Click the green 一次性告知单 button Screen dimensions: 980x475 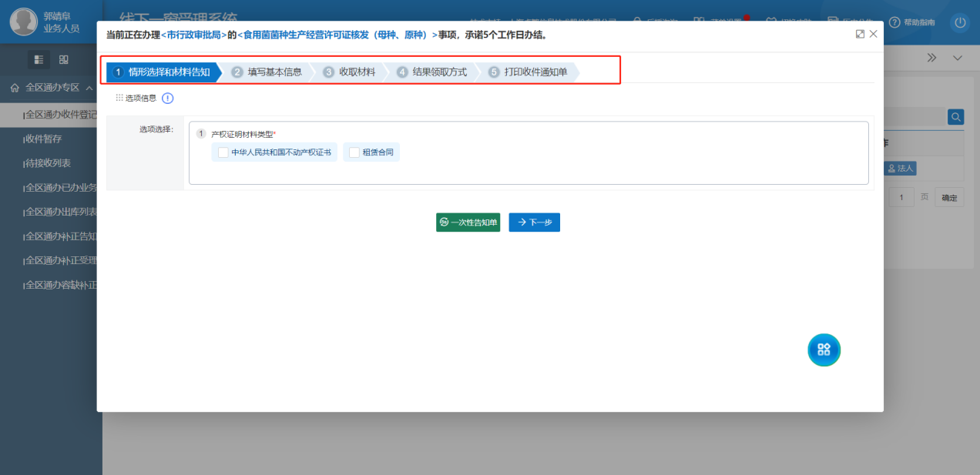(x=468, y=222)
